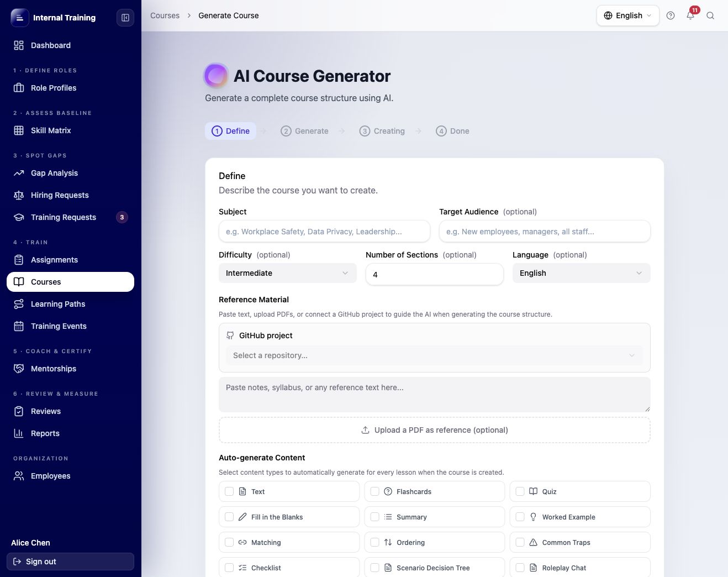Open the top-bar English language selector

(x=627, y=15)
